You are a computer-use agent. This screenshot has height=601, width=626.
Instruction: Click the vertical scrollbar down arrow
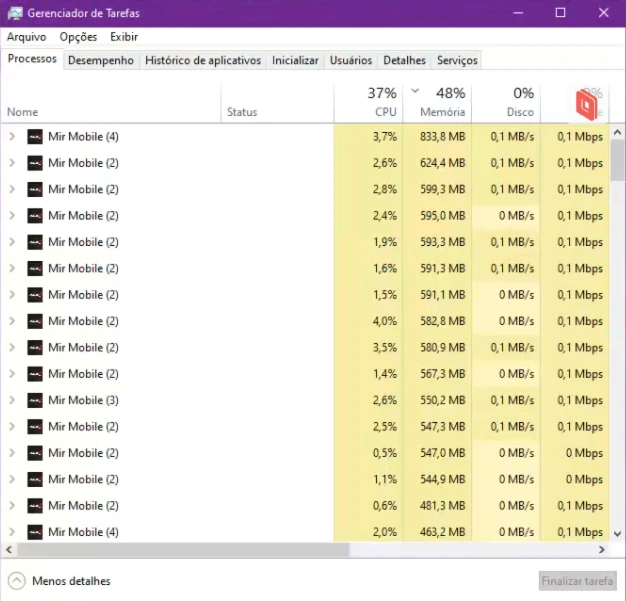(617, 534)
